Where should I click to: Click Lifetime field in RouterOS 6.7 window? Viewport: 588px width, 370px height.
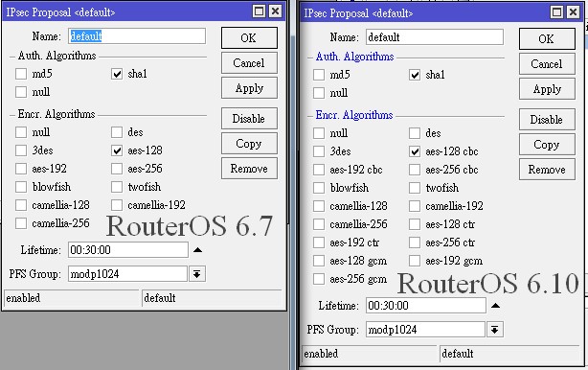click(x=128, y=250)
